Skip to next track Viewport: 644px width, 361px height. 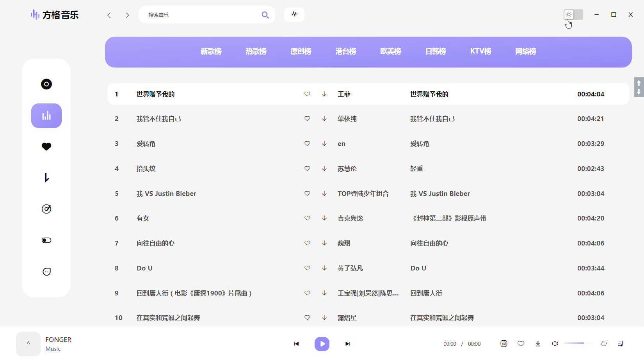[x=348, y=344]
